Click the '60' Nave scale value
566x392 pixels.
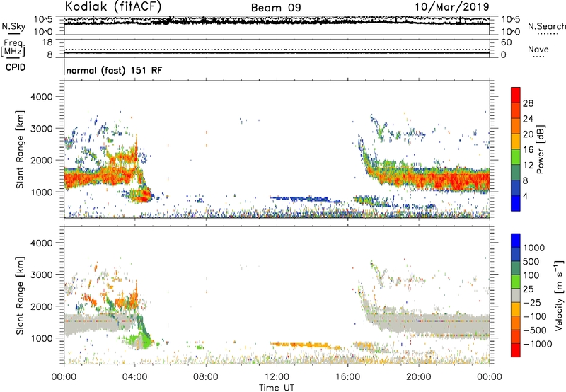[506, 42]
